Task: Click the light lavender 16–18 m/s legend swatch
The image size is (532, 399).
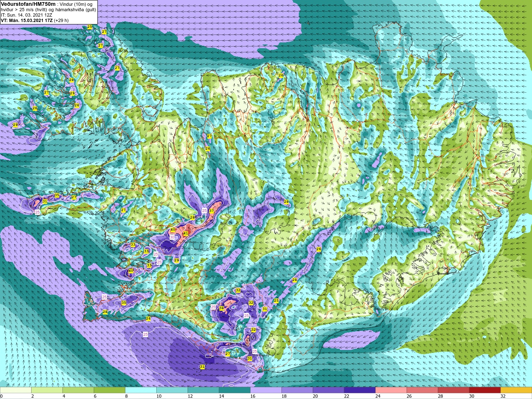Action: [x=266, y=390]
